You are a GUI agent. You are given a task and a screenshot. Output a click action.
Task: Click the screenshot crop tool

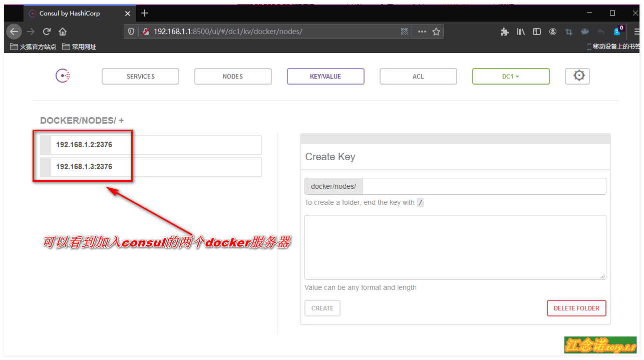(569, 32)
